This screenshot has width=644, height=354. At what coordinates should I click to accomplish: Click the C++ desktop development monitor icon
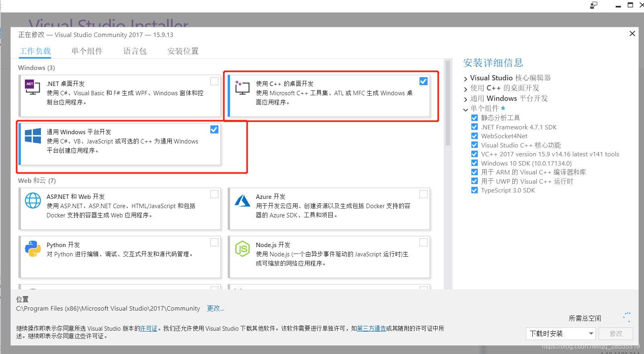pyautogui.click(x=242, y=87)
